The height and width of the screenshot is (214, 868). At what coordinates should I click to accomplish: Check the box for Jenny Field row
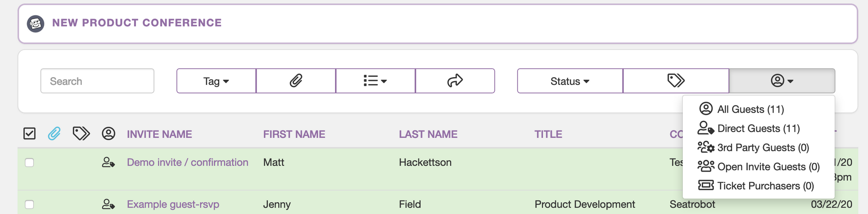(x=30, y=204)
